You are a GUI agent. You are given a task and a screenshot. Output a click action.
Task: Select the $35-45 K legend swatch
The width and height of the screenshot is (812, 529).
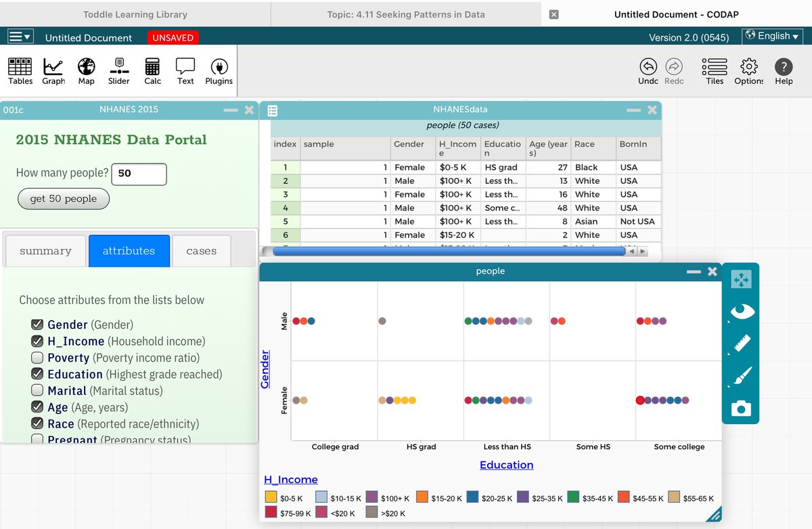[x=573, y=497]
